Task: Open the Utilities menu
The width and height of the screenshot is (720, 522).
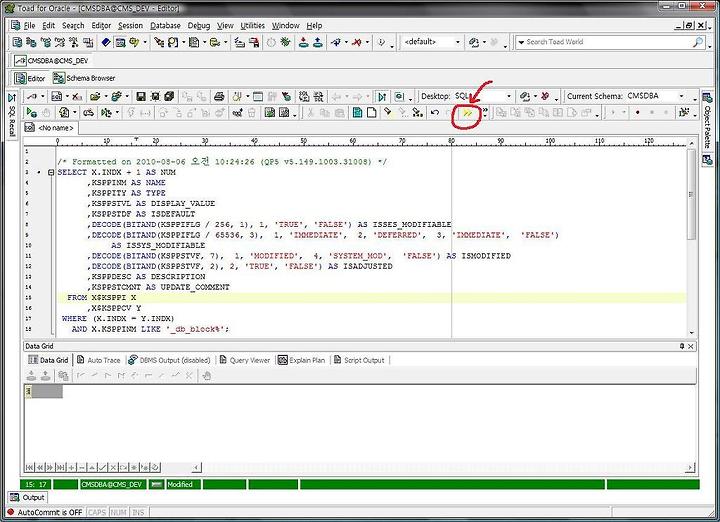Action: click(253, 26)
